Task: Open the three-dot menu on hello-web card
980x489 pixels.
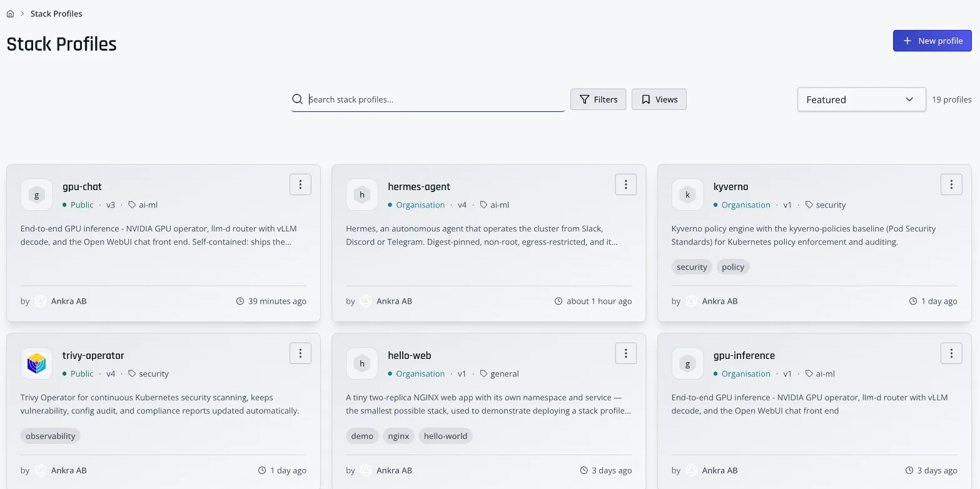Action: click(x=626, y=353)
